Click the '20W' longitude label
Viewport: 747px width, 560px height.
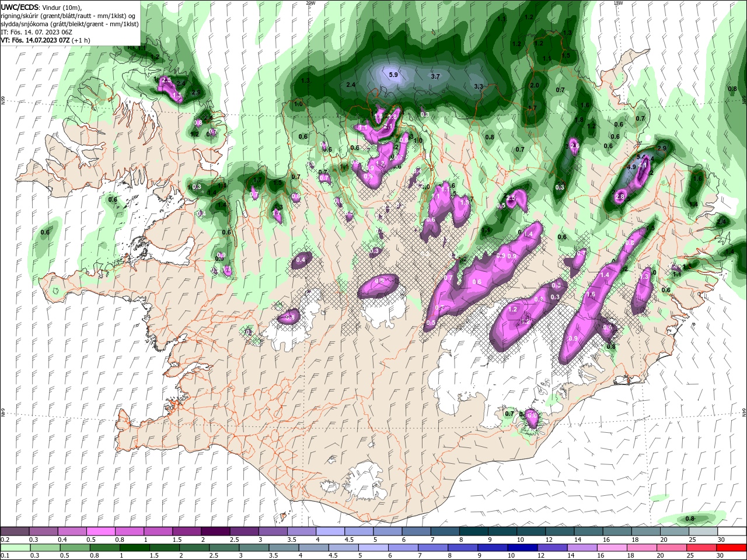point(310,3)
